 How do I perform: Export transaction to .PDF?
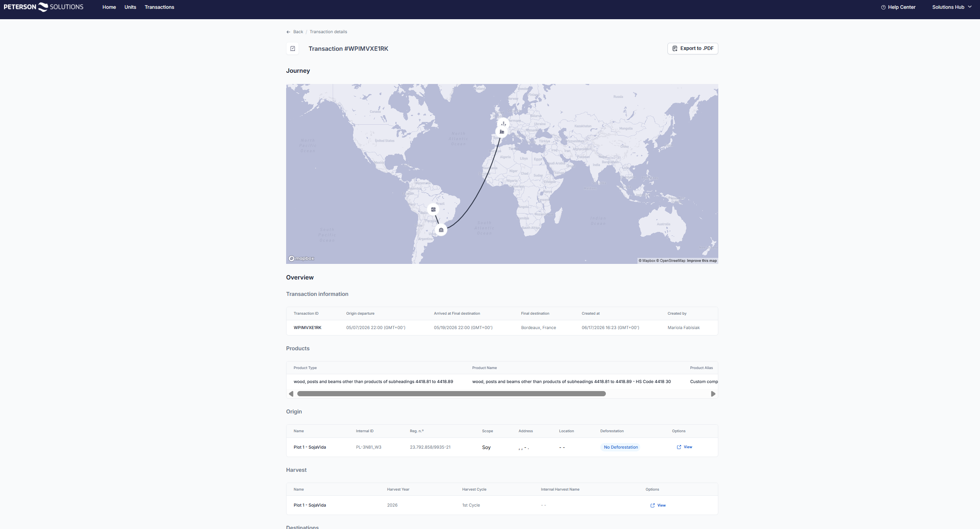(693, 48)
